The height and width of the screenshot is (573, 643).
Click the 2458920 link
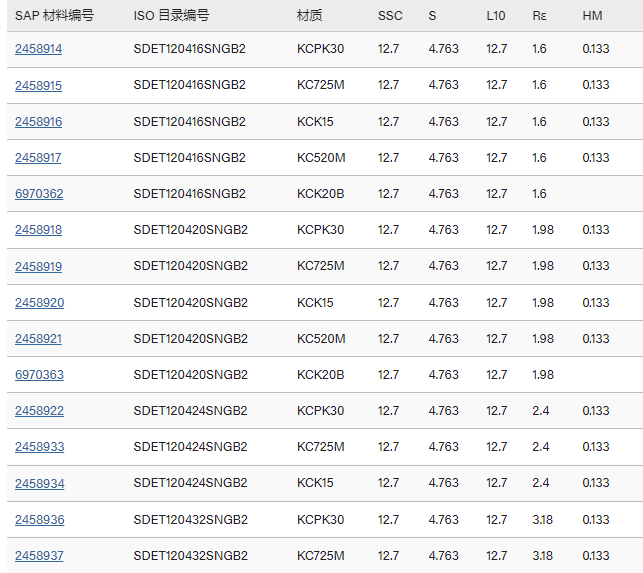tap(39, 303)
